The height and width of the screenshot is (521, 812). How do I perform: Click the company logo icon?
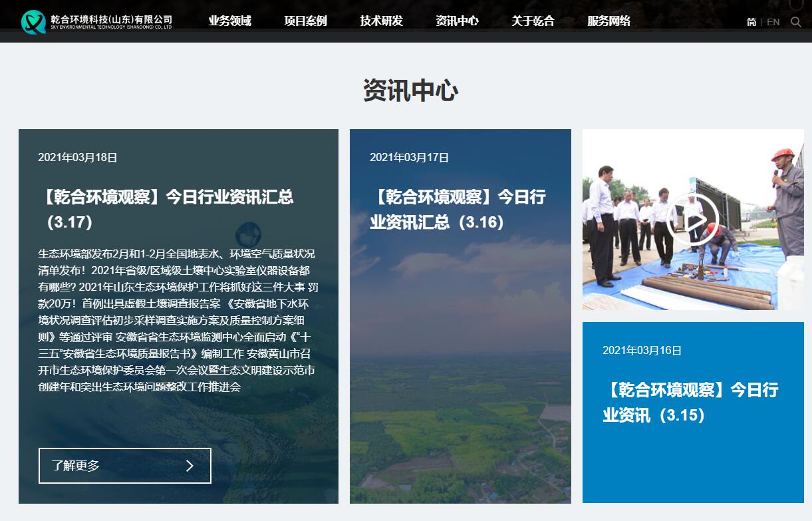click(33, 21)
